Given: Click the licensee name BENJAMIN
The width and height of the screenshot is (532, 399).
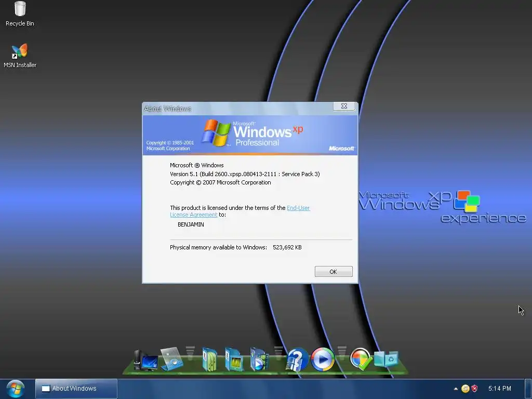Looking at the screenshot, I should 191,224.
